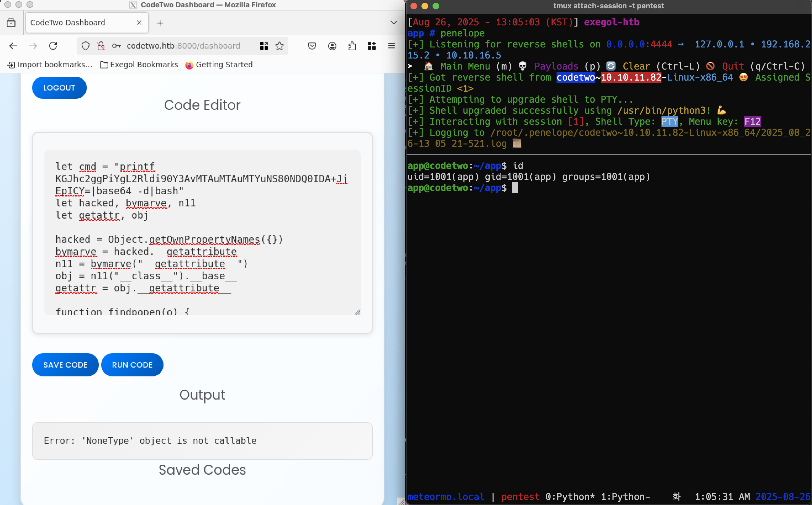Click the insecure connection lock icon
This screenshot has width=812, height=505.
tap(101, 46)
